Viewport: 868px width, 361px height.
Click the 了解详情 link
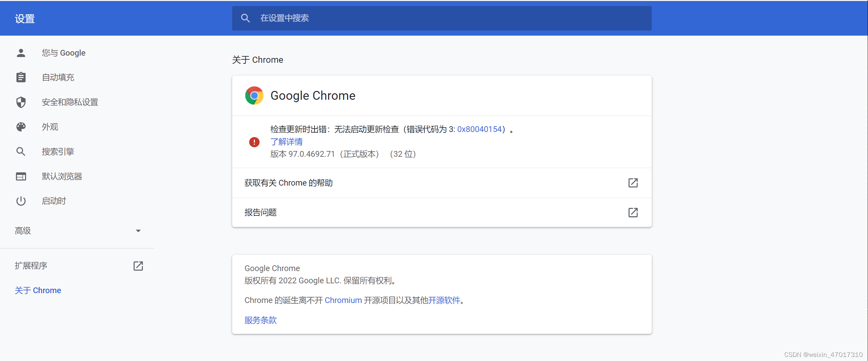pos(286,142)
